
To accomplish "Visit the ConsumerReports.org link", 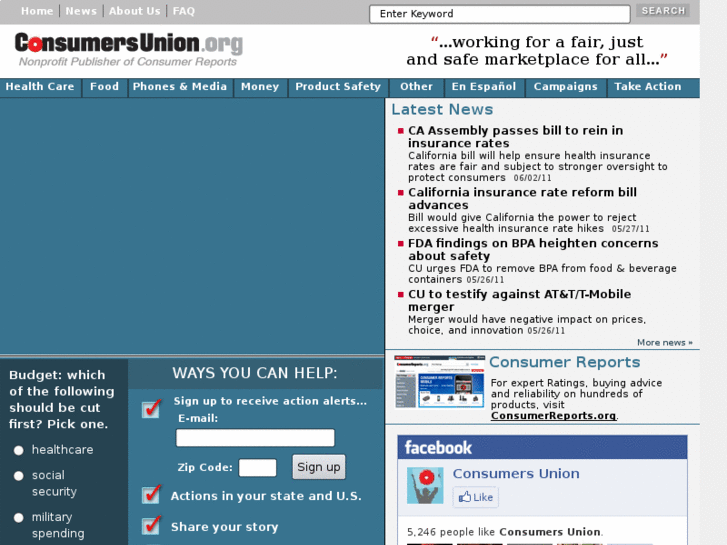I will coord(554,416).
